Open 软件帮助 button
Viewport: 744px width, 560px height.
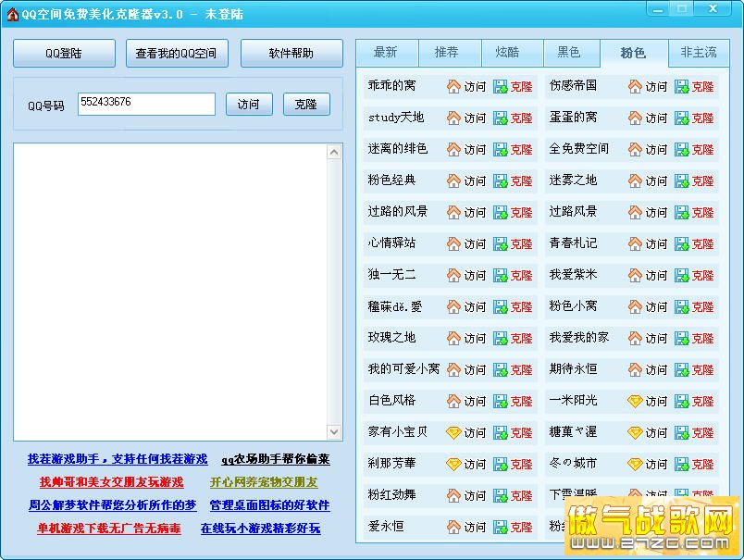click(291, 53)
